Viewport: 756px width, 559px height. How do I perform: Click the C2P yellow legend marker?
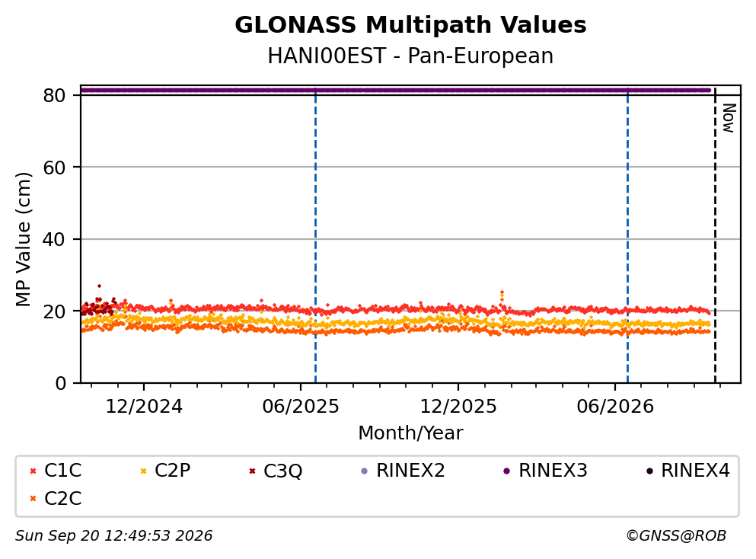pos(143,471)
